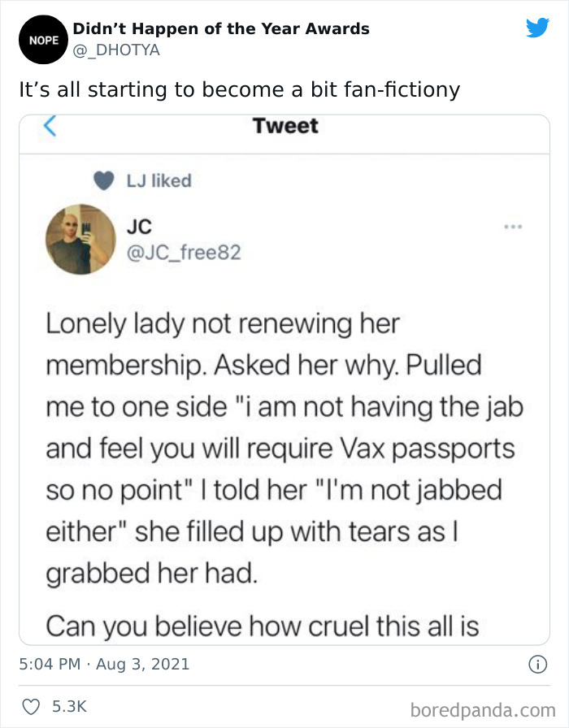569x728 pixels.
Task: Click the LJ liked label
Action: point(159,180)
